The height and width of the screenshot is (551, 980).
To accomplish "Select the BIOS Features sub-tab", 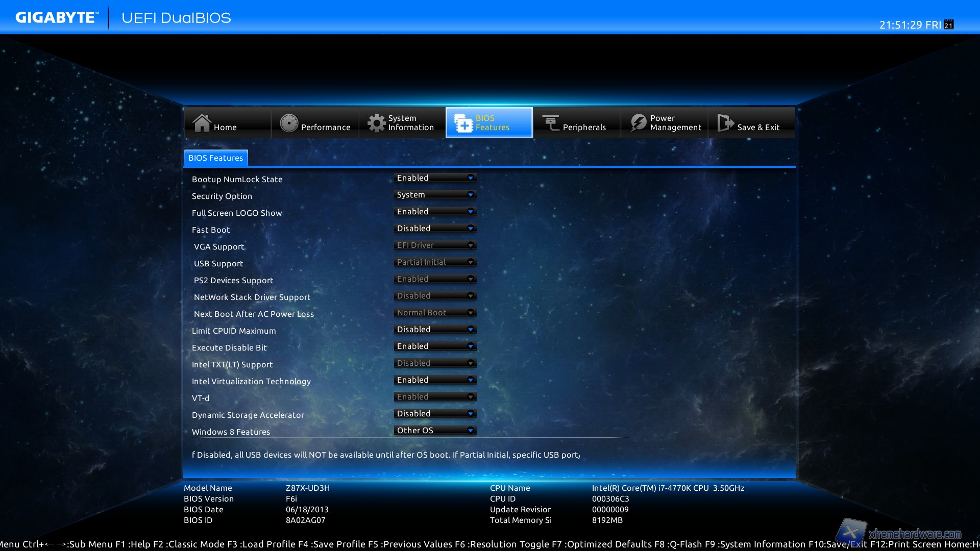I will (215, 158).
